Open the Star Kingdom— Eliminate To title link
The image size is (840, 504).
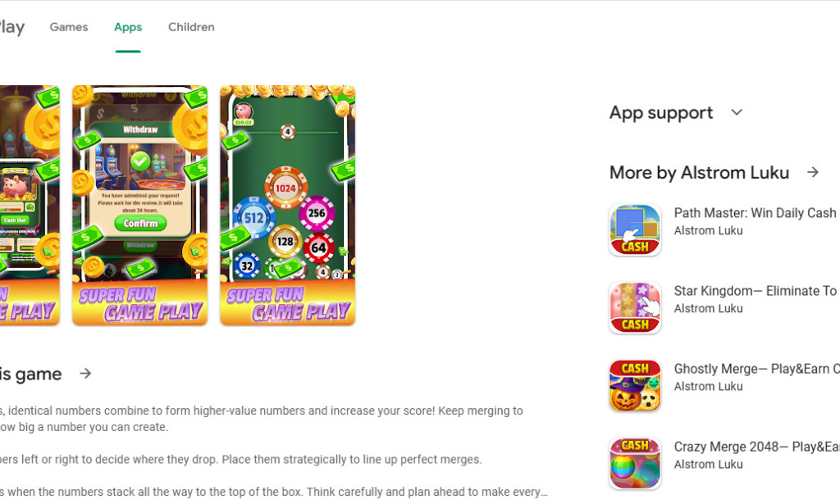click(x=756, y=291)
